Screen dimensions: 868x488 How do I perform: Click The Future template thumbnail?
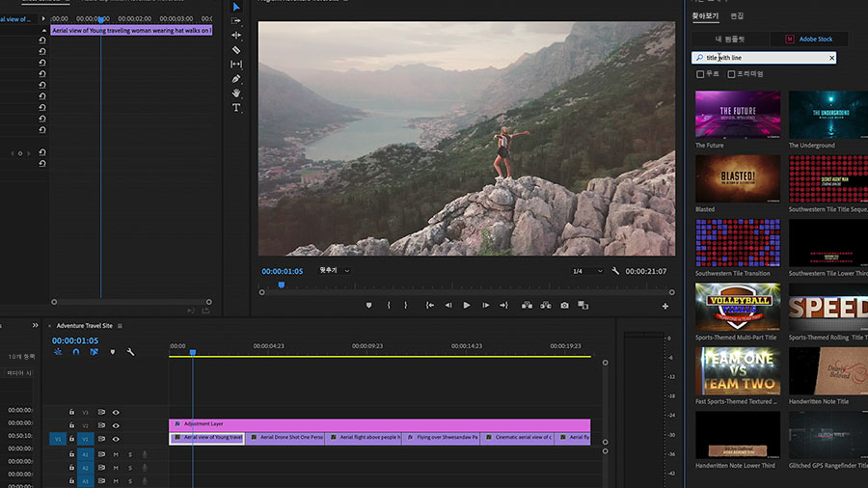738,114
